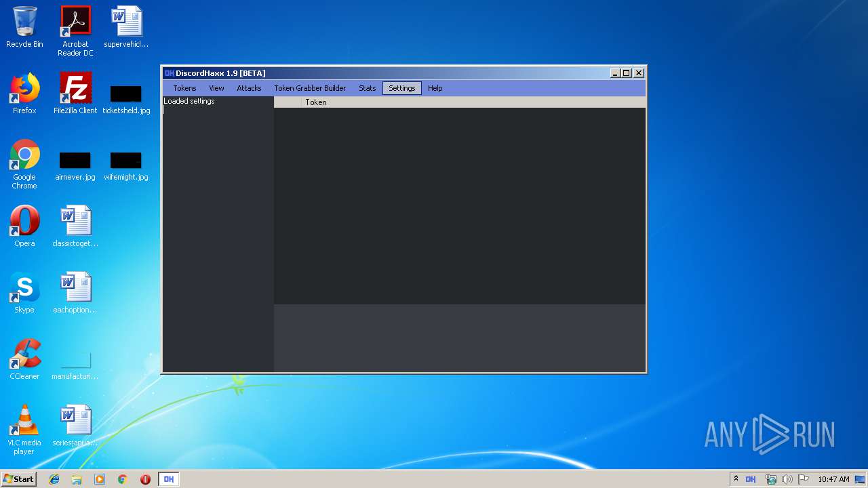This screenshot has height=488, width=868.
Task: Launch Google Chrome from desktop
Action: click(x=24, y=165)
